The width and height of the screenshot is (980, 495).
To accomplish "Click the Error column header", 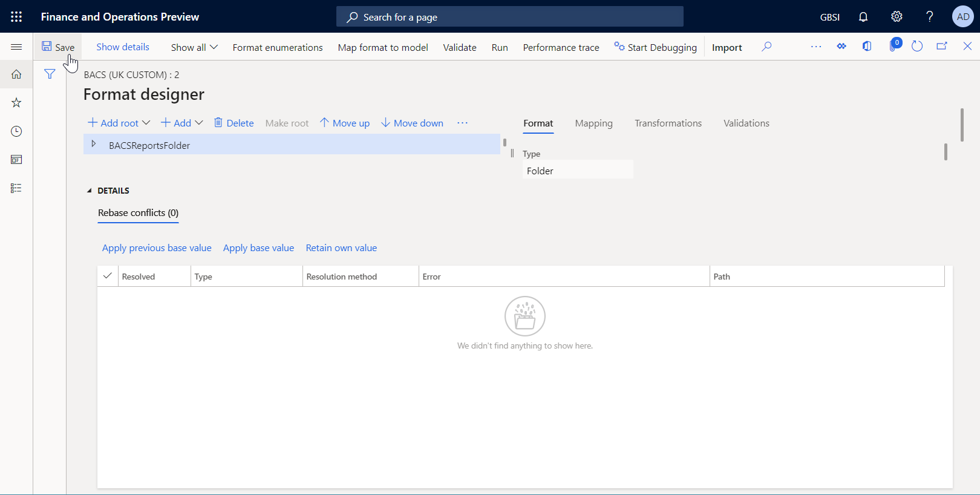I will click(x=564, y=277).
